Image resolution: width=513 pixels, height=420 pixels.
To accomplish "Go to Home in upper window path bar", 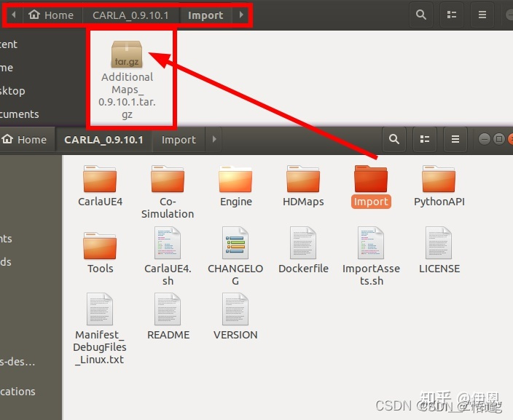I will point(51,15).
